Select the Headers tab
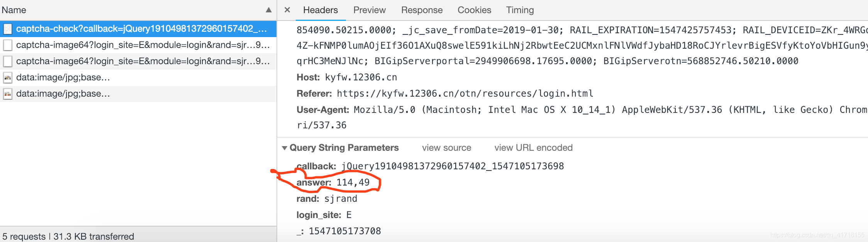This screenshot has width=868, height=242. (x=320, y=10)
